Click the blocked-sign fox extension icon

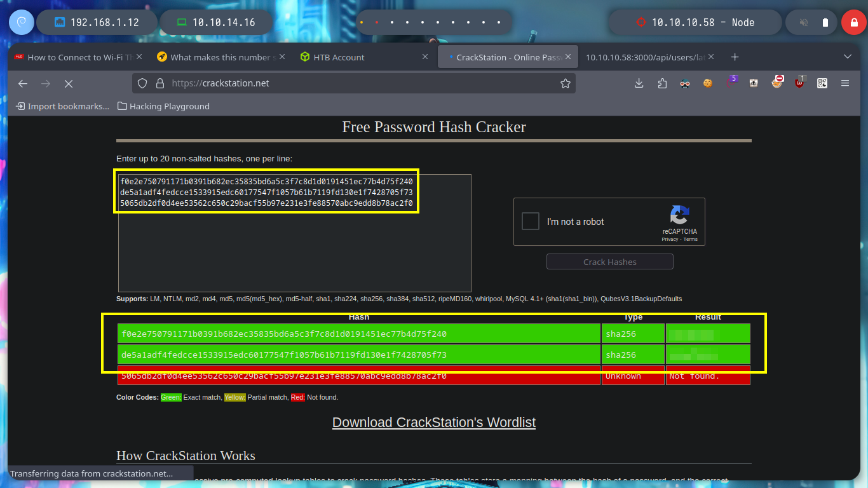point(776,82)
